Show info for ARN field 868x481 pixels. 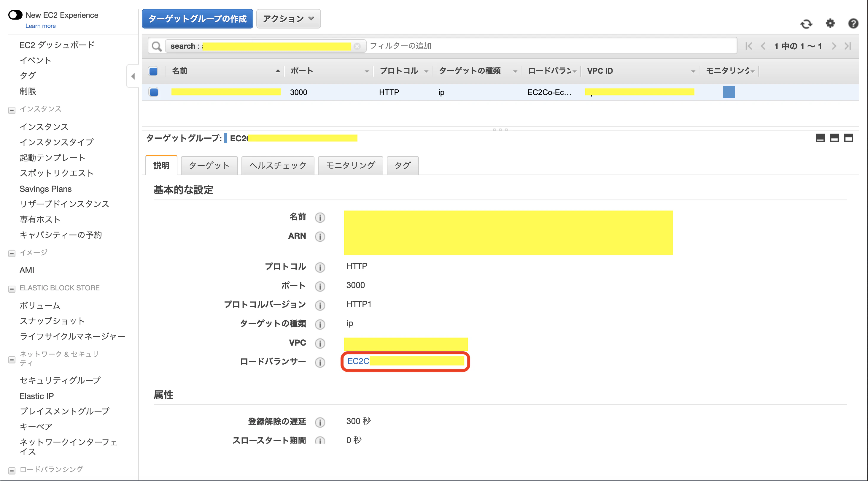pyautogui.click(x=320, y=236)
